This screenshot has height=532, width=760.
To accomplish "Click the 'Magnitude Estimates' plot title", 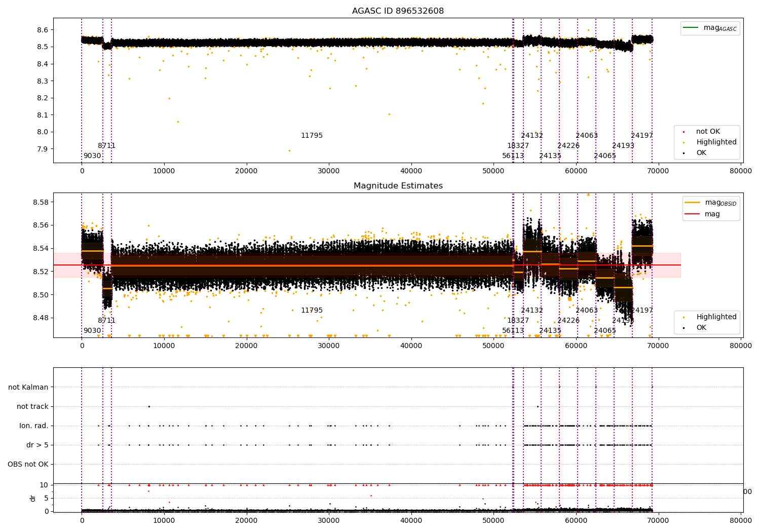I will pos(398,186).
